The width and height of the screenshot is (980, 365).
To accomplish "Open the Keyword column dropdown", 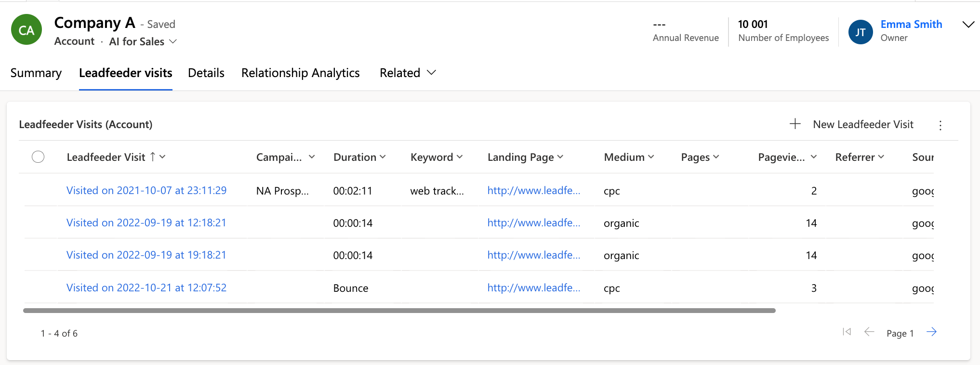I will [460, 157].
